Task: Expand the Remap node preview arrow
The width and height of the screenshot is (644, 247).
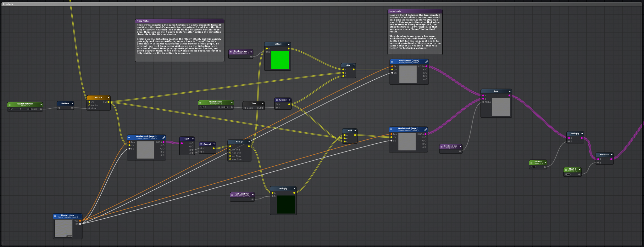Action: 249,142
